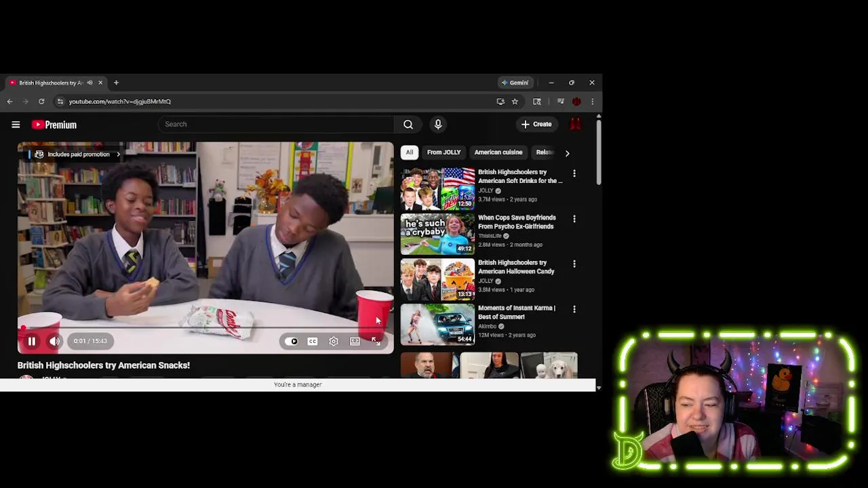Pause the playing video

click(31, 342)
